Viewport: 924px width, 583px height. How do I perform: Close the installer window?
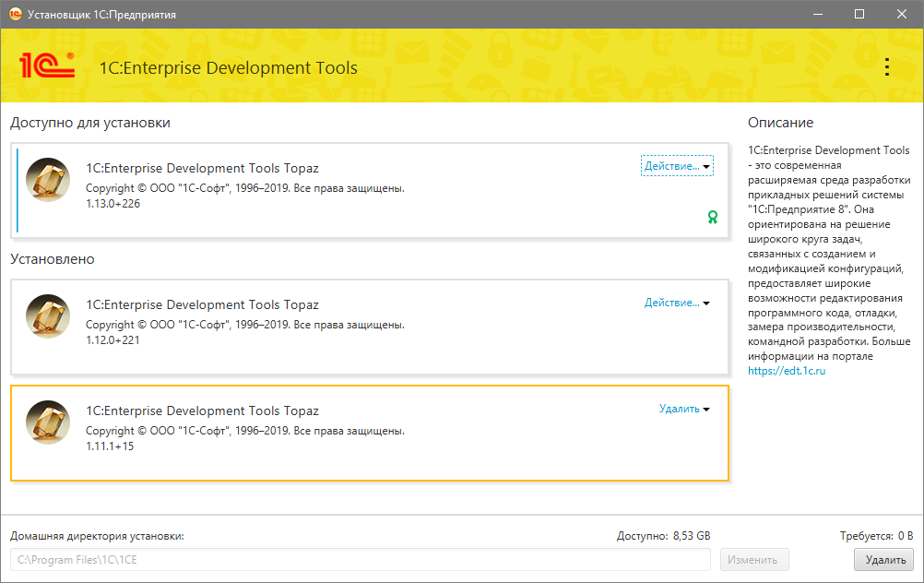[x=902, y=14]
